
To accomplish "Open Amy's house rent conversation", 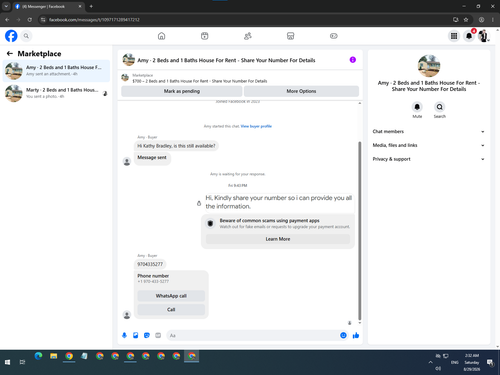I will click(x=56, y=70).
